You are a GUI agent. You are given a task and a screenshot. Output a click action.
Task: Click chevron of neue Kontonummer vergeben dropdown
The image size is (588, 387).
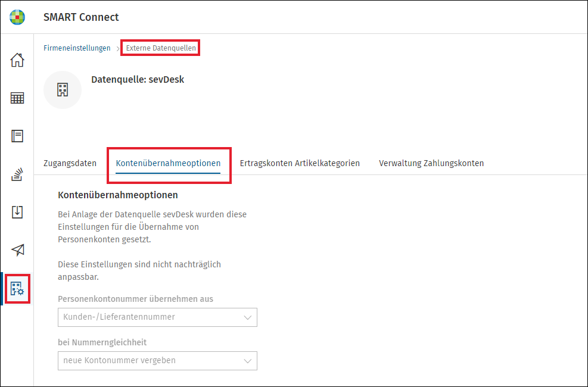click(247, 361)
